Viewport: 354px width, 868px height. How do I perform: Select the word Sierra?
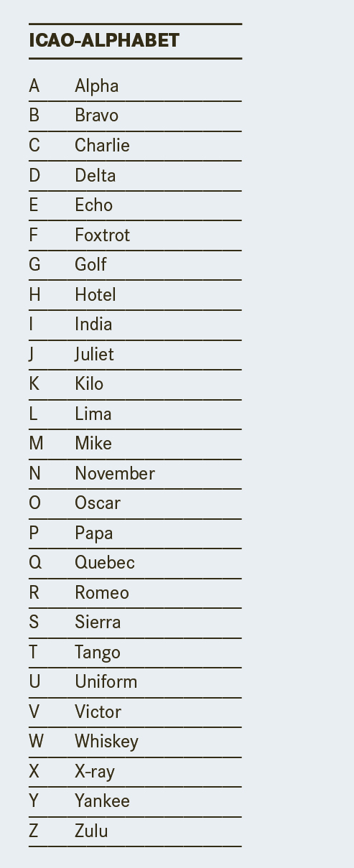(98, 622)
